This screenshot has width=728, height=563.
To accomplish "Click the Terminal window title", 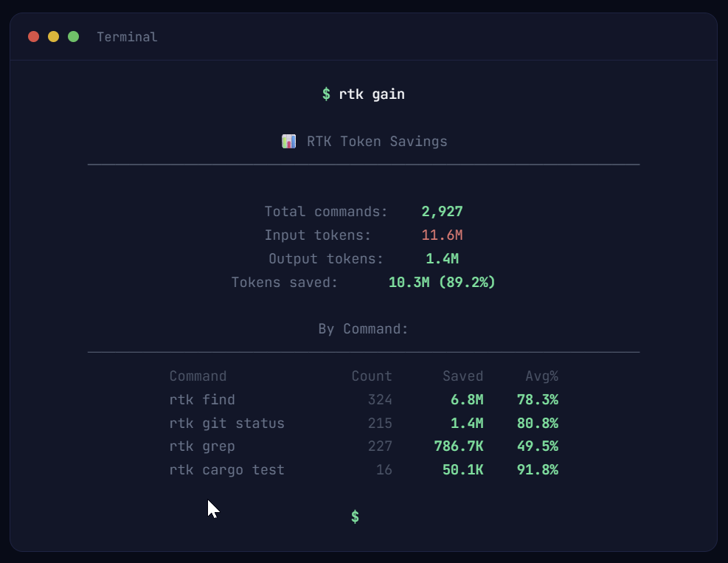I will point(127,37).
